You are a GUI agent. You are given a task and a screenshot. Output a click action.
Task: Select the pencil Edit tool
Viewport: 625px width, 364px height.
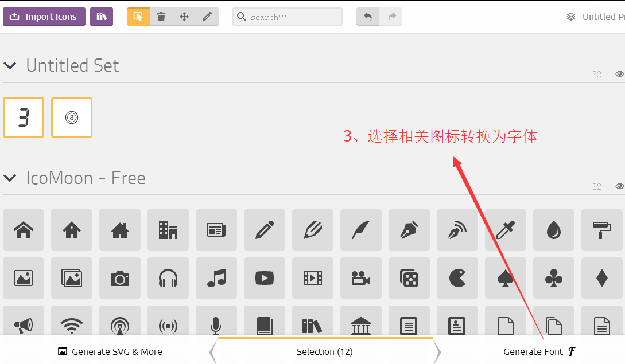(207, 17)
